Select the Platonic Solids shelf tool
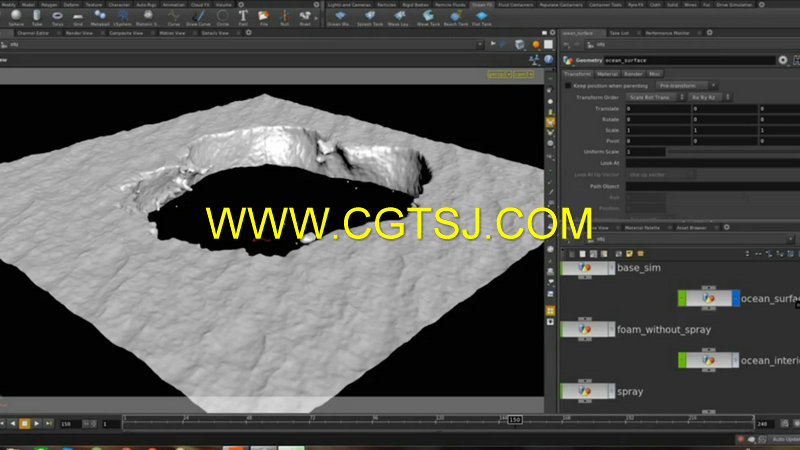800x450 pixels. click(147, 17)
